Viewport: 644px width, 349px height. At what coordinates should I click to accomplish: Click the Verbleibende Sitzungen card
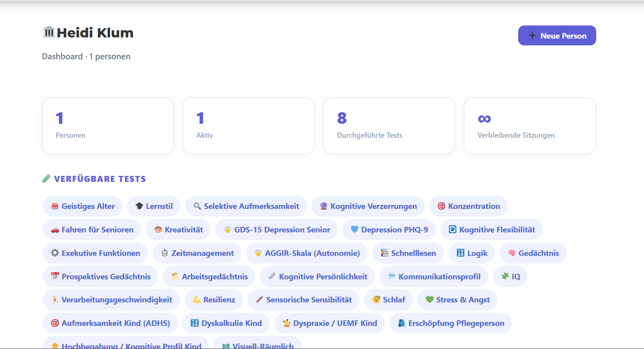[530, 126]
